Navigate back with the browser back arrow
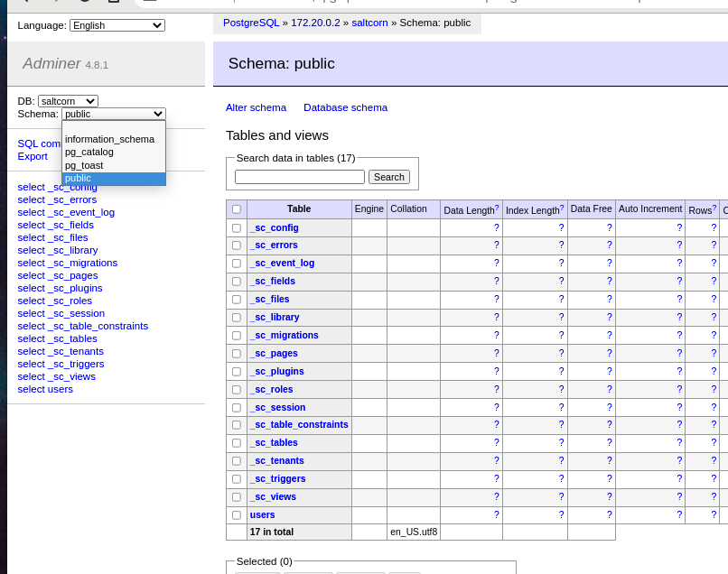Screen dimensions: 728x574 [25, 4]
